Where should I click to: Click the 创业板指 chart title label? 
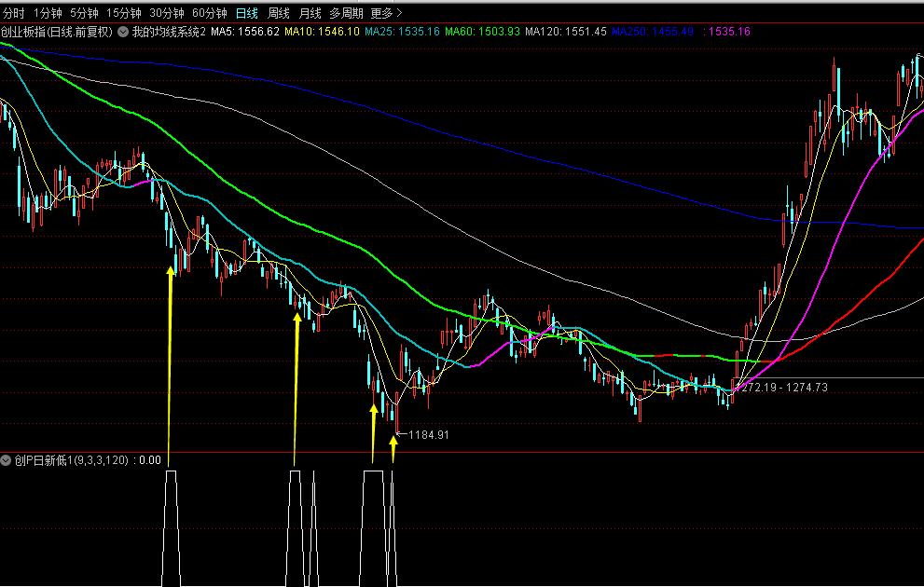[56, 32]
